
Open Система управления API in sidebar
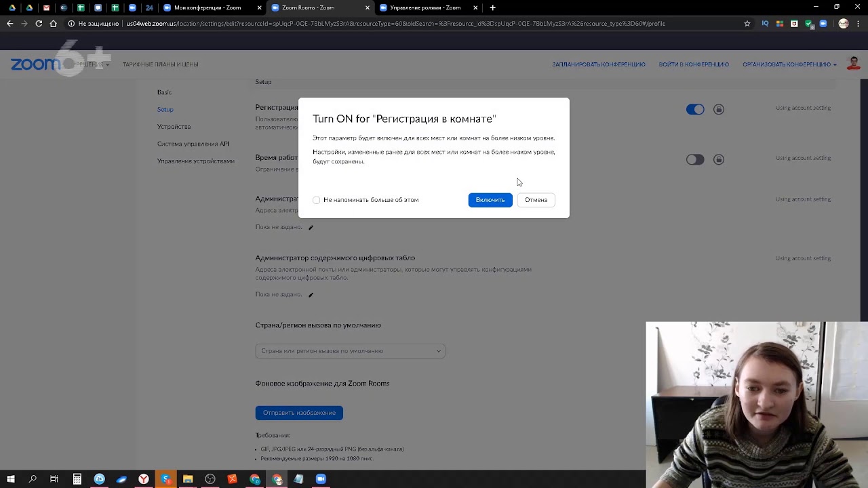pos(193,144)
